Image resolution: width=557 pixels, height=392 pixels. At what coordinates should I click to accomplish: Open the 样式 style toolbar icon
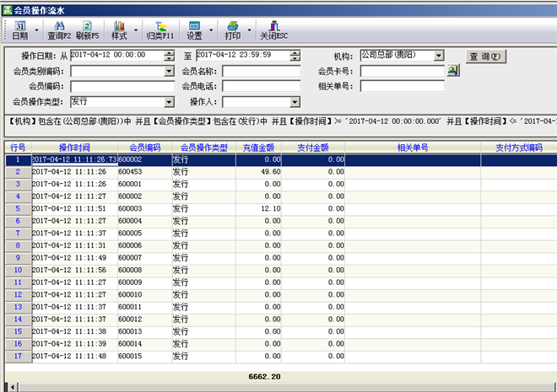[118, 31]
